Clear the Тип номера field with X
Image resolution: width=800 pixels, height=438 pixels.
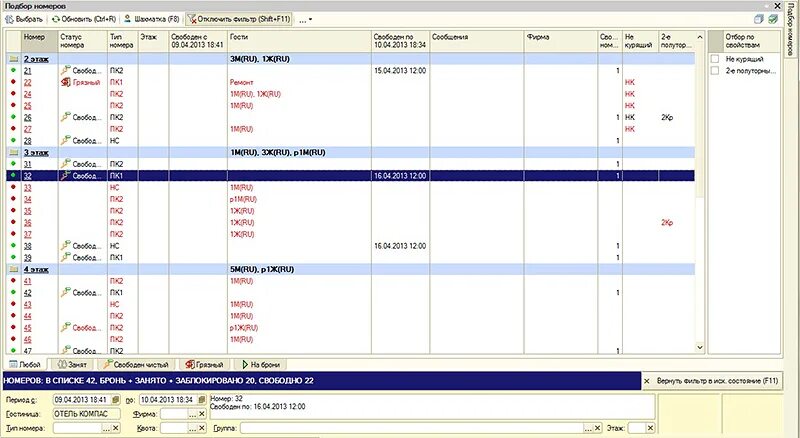116,428
